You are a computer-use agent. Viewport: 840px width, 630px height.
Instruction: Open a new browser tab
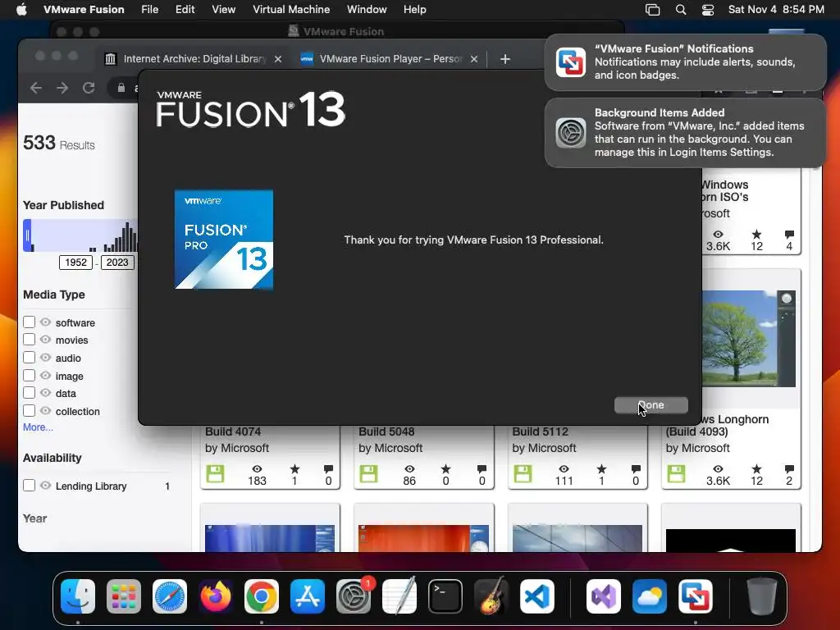tap(505, 59)
